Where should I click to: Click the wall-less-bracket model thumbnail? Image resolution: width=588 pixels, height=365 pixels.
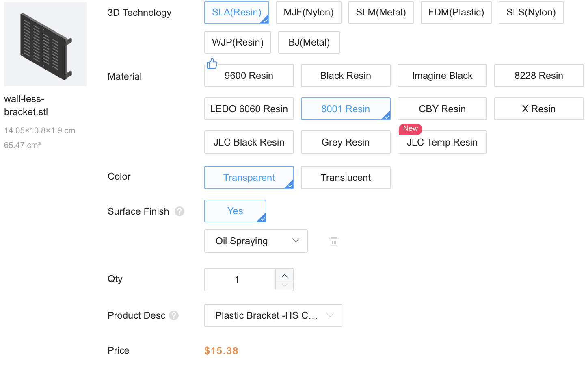pyautogui.click(x=45, y=44)
